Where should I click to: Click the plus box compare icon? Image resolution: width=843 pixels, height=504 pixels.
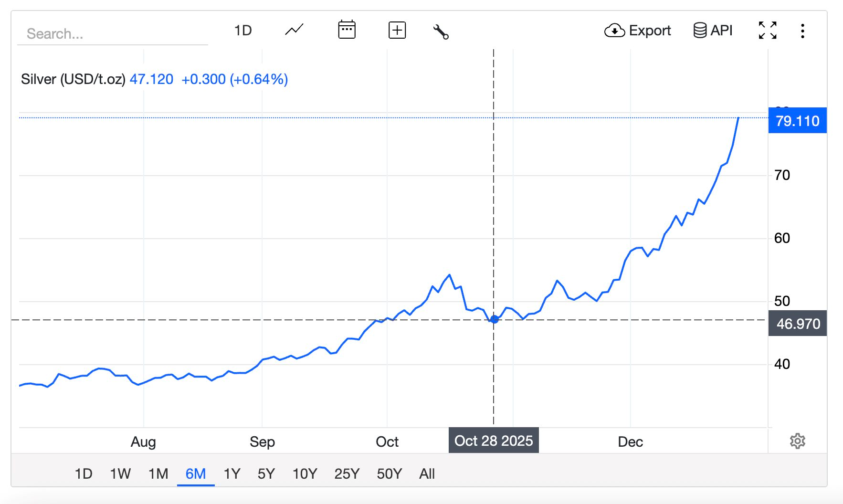tap(397, 30)
